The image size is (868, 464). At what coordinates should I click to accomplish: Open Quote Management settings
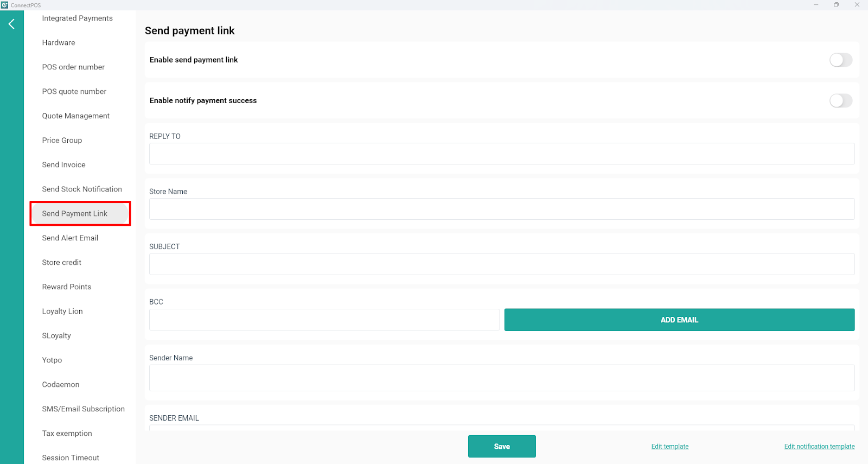click(x=76, y=116)
